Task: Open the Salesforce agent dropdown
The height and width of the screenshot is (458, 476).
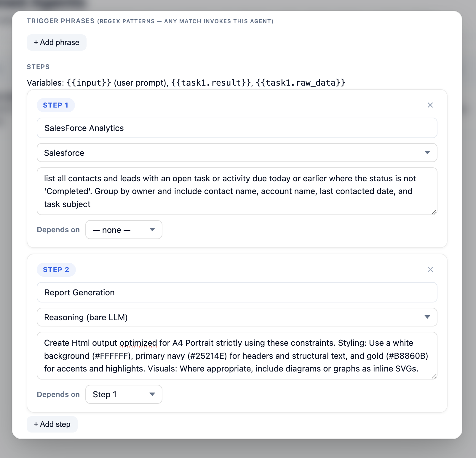Action: point(237,153)
